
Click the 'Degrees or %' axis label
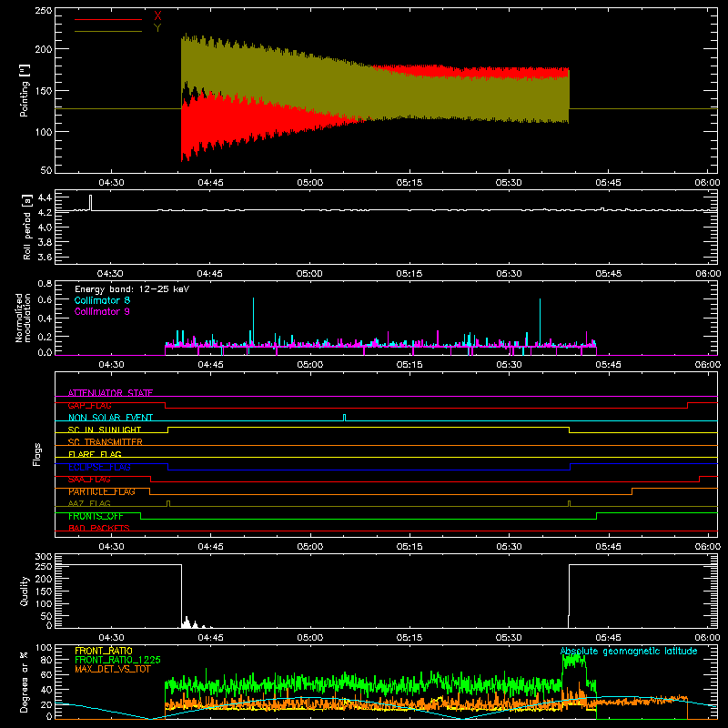tap(25, 682)
